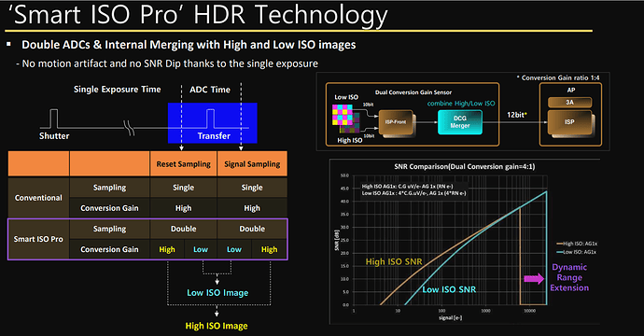Click 'Double' under Signal Sampling
Image resolution: width=644 pixels, height=336 pixels.
tap(252, 229)
